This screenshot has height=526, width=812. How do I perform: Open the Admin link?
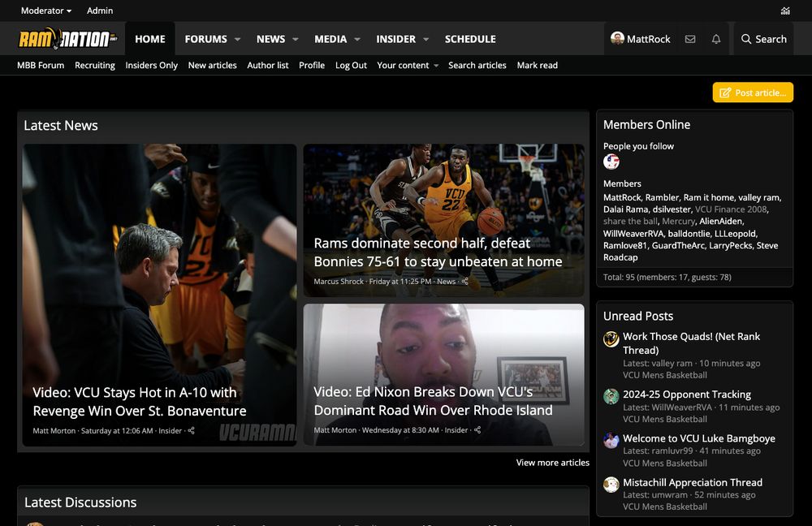pyautogui.click(x=100, y=11)
